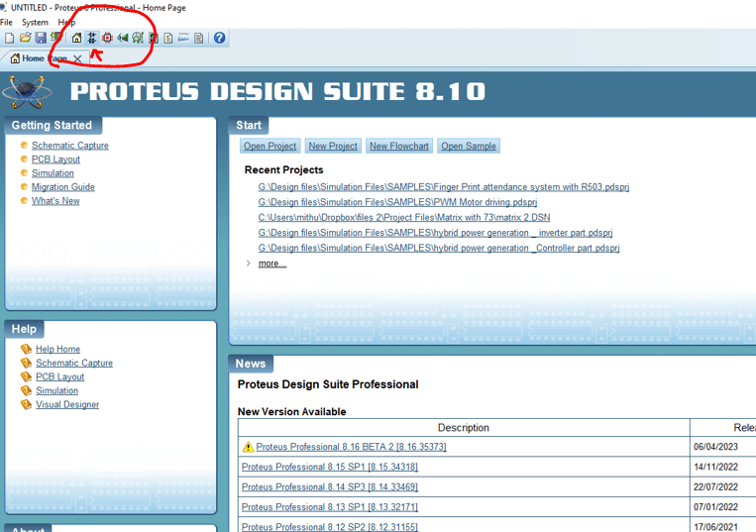Open the PWM Motor driving recent project
The width and height of the screenshot is (756, 532).
pyautogui.click(x=397, y=202)
